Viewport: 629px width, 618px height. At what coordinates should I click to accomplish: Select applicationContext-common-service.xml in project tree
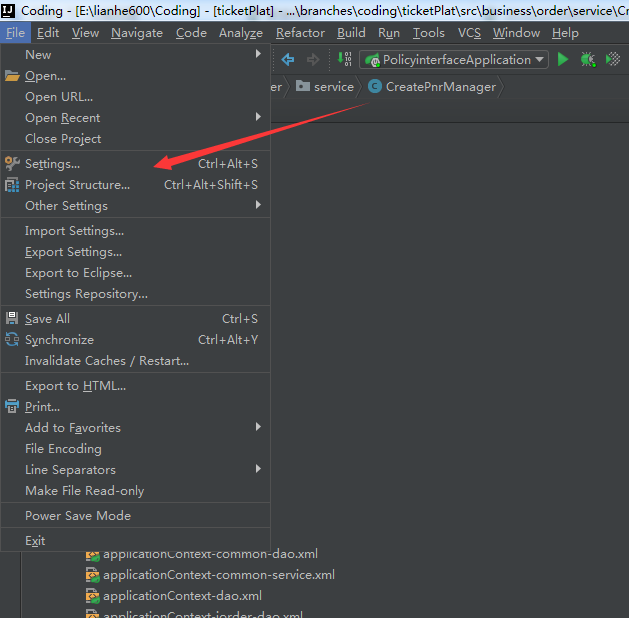coord(219,575)
